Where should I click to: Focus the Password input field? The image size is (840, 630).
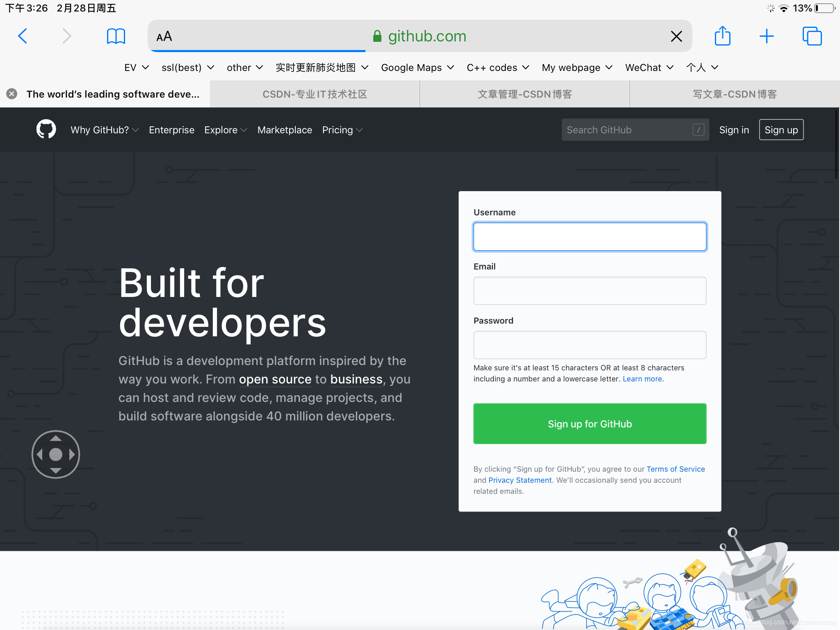[590, 345]
